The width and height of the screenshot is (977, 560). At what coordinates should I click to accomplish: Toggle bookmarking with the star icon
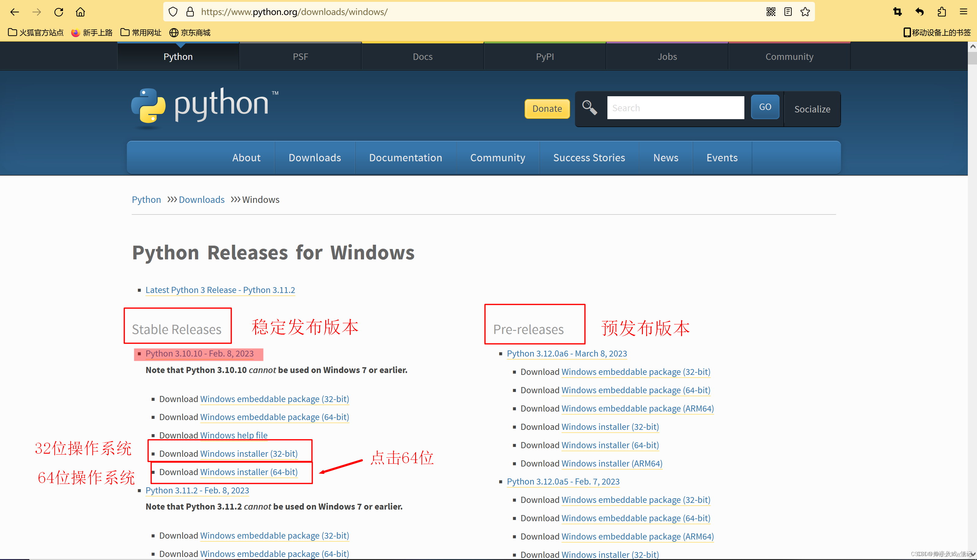[x=806, y=12]
